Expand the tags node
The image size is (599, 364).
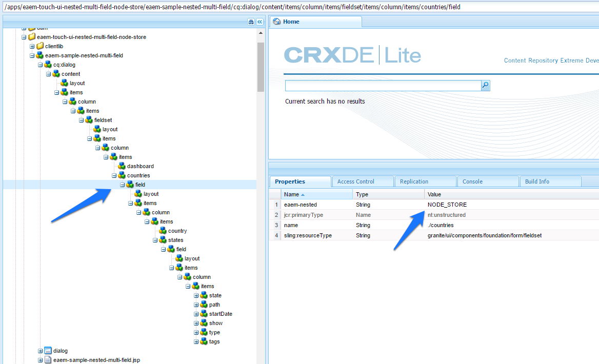pos(196,342)
